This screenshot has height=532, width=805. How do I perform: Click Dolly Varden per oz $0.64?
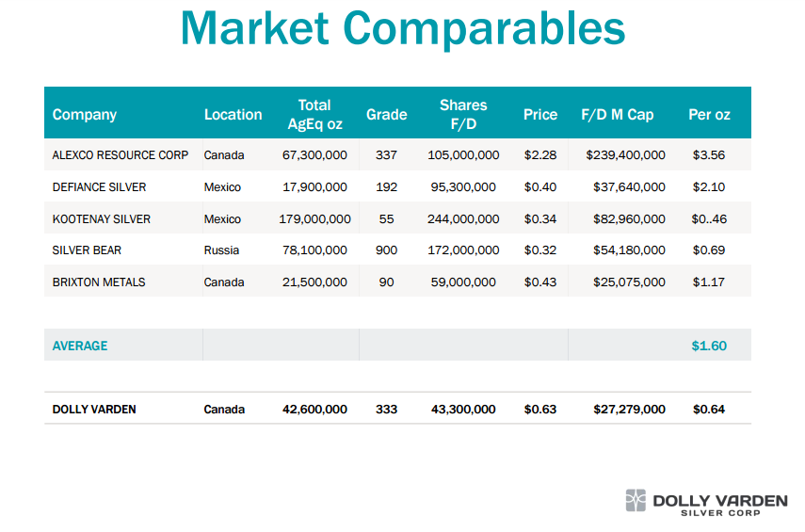[x=709, y=410]
